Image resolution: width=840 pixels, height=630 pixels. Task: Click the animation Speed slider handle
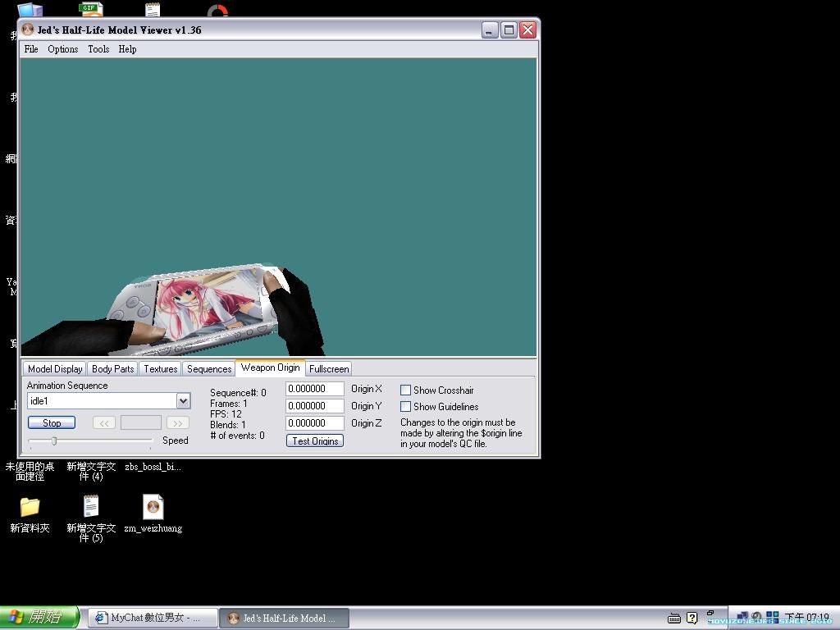point(54,441)
